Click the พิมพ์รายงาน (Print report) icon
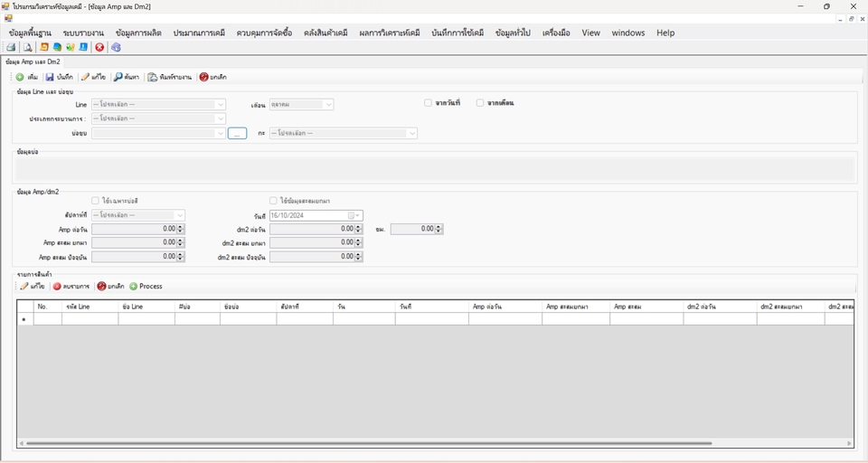This screenshot has width=868, height=463. point(152,77)
